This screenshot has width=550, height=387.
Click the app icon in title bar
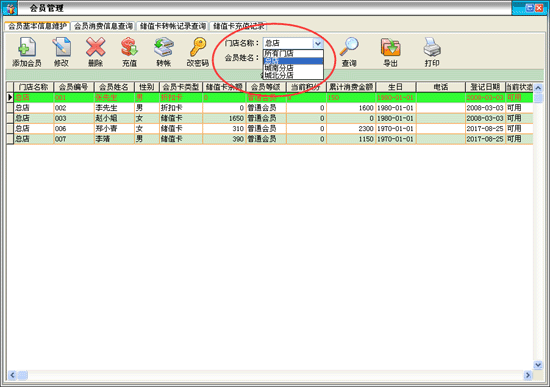10,8
